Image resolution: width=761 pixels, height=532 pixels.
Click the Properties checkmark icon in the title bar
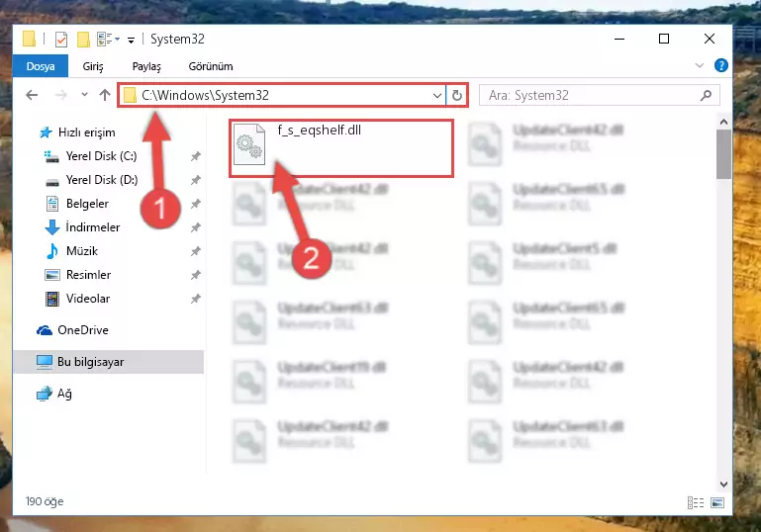pyautogui.click(x=61, y=40)
